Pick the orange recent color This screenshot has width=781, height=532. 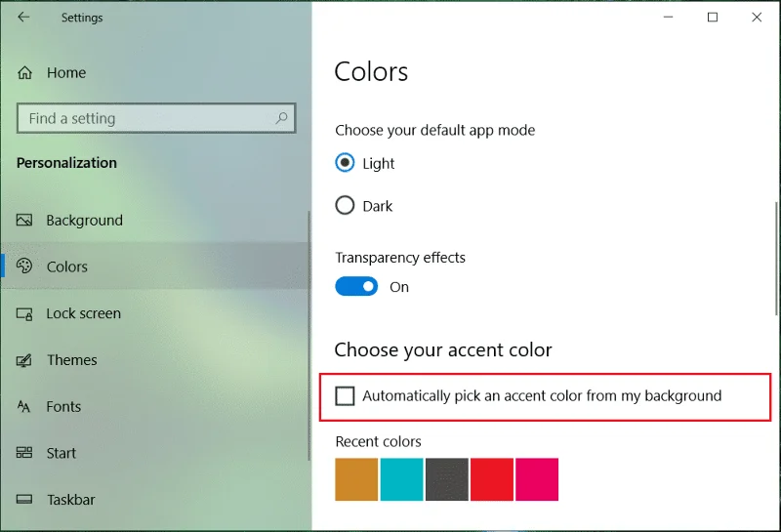click(356, 479)
